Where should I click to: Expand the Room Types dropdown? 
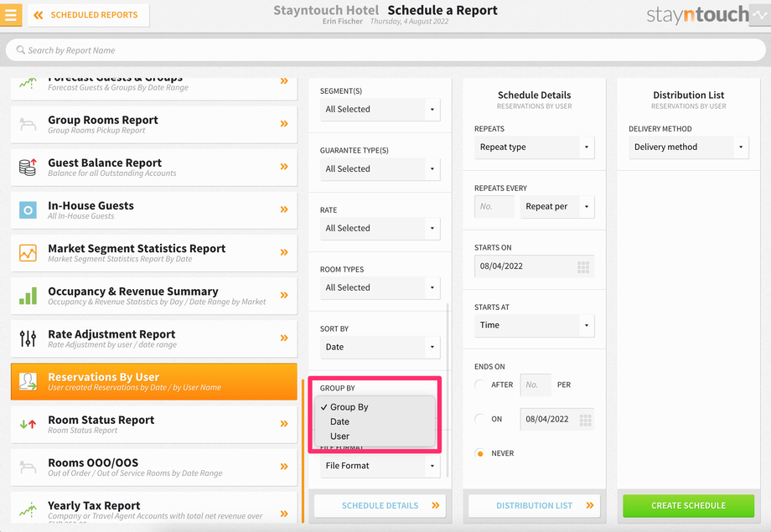click(380, 287)
